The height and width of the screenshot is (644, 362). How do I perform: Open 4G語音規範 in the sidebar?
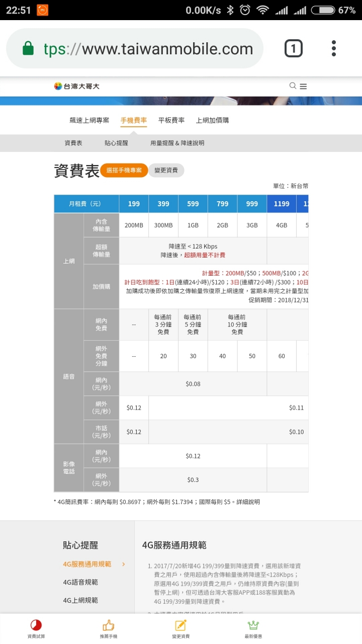tap(80, 582)
